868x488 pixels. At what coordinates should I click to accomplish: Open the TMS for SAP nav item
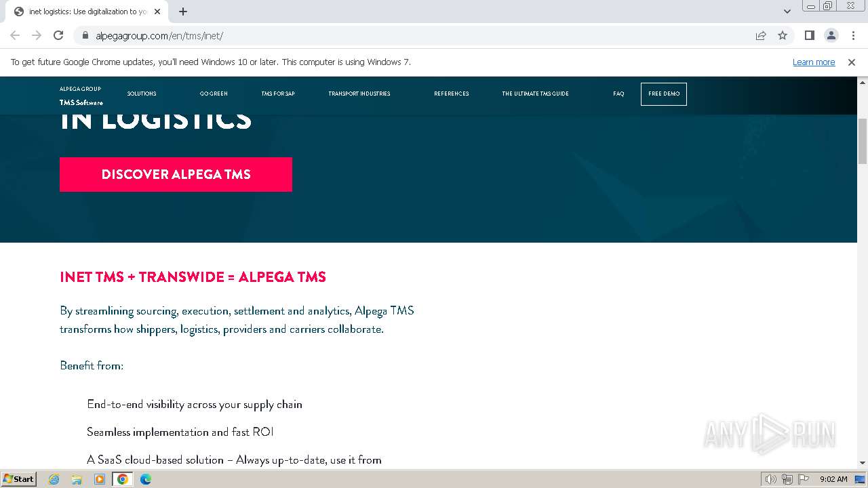coord(278,94)
